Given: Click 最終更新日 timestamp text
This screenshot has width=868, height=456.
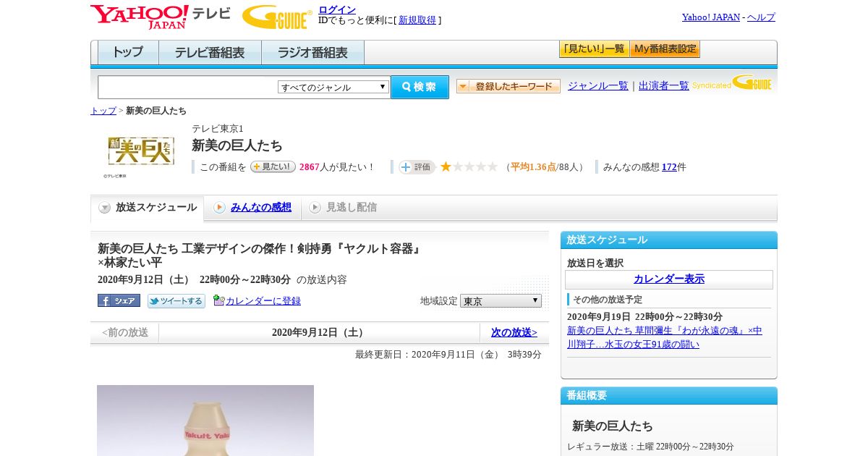Looking at the screenshot, I should coord(448,354).
